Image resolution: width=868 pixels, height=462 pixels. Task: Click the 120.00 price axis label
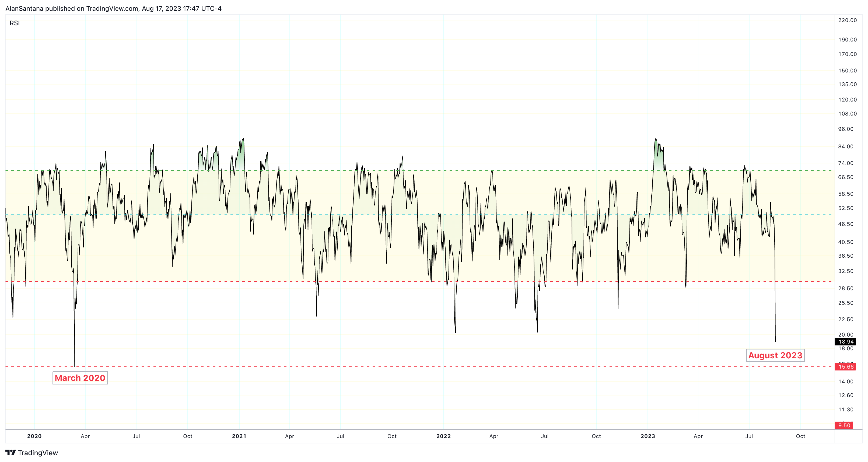[x=848, y=99]
